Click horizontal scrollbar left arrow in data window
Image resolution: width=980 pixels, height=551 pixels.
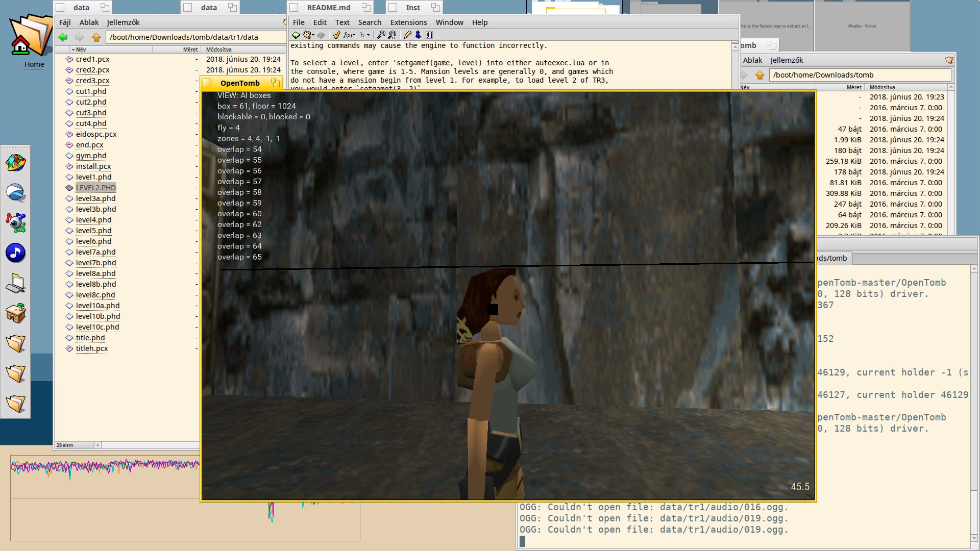tap(97, 445)
